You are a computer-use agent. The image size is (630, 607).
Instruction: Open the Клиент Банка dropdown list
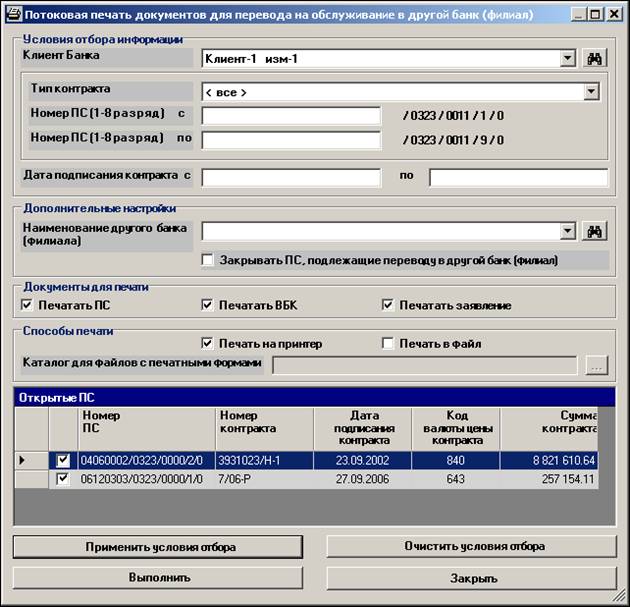point(568,59)
